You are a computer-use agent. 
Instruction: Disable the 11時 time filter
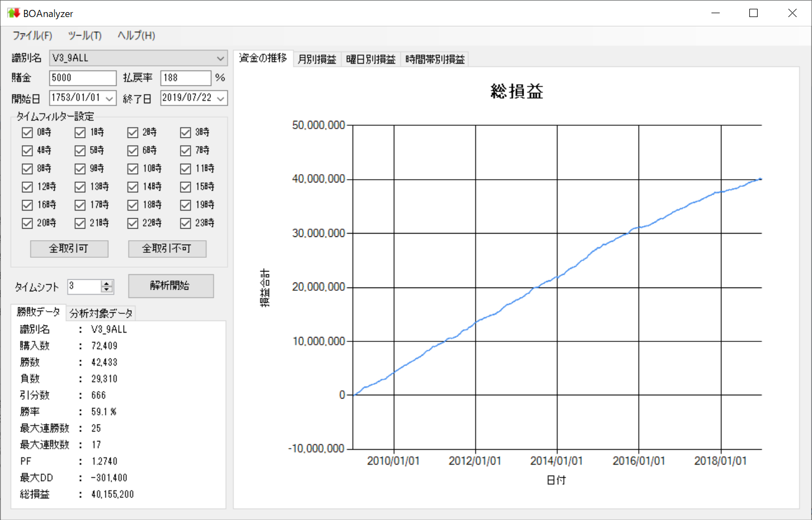186,169
